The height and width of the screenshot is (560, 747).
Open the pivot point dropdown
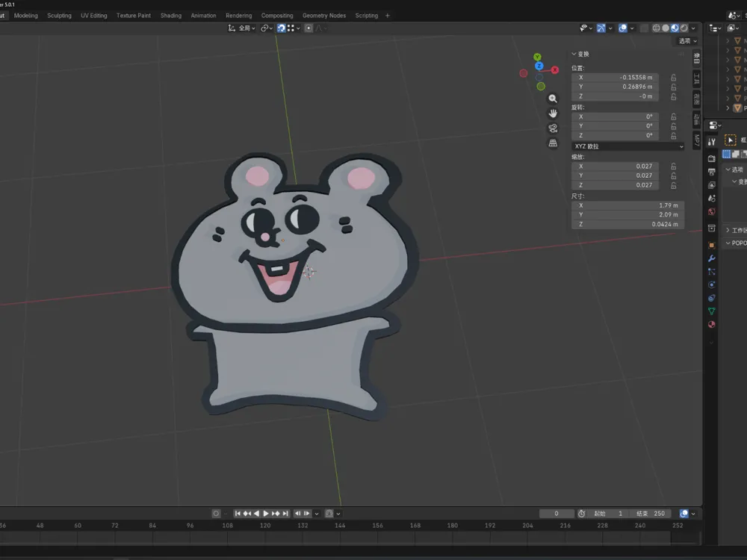pyautogui.click(x=267, y=28)
